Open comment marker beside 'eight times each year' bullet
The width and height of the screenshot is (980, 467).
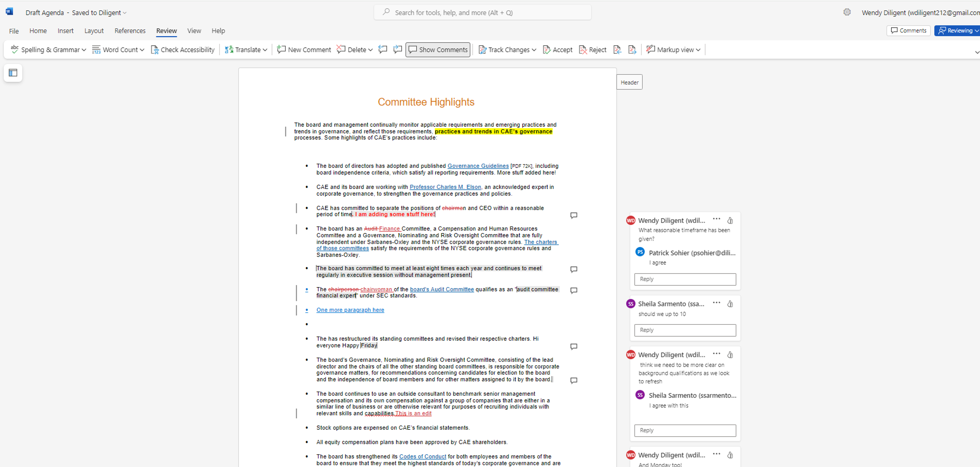[574, 269]
